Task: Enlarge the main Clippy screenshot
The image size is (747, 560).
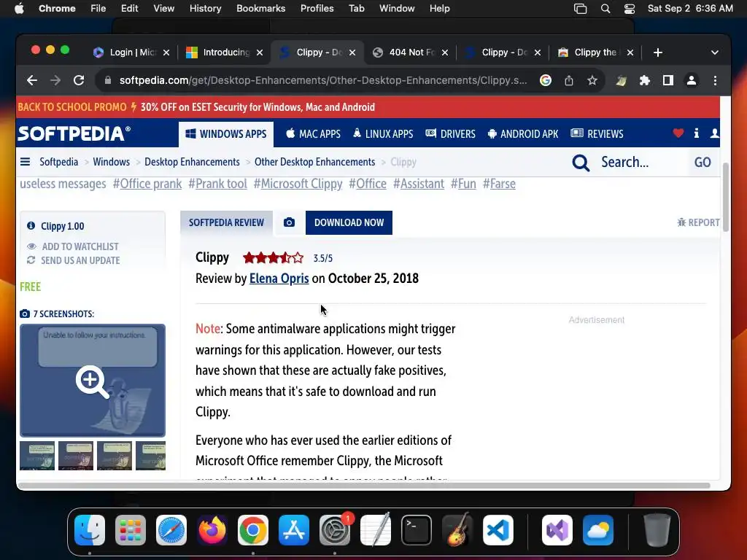Action: point(93,381)
